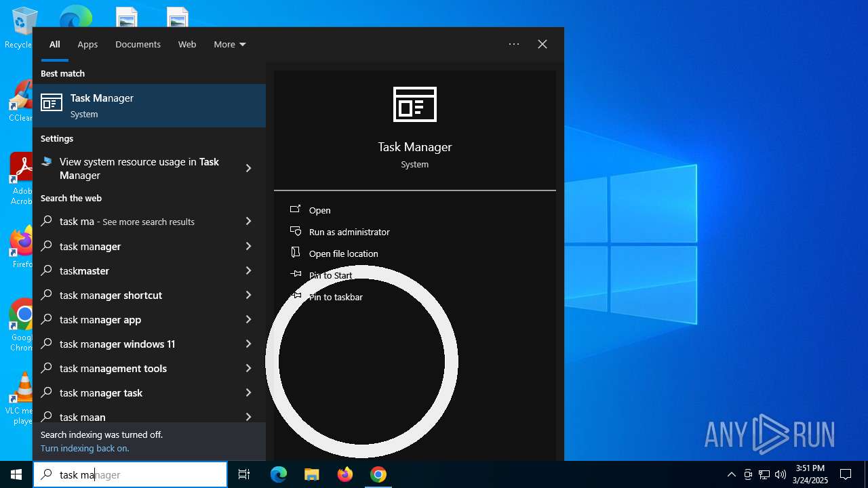Select 'task manager task' suggestion text
The image size is (868, 488).
(101, 392)
